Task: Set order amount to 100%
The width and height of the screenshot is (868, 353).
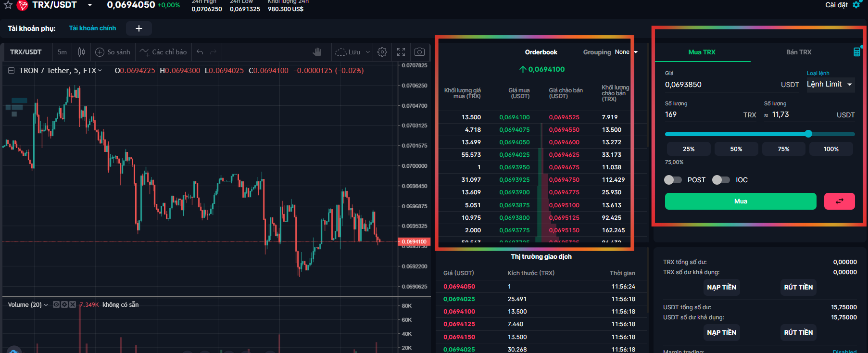Action: click(x=831, y=149)
